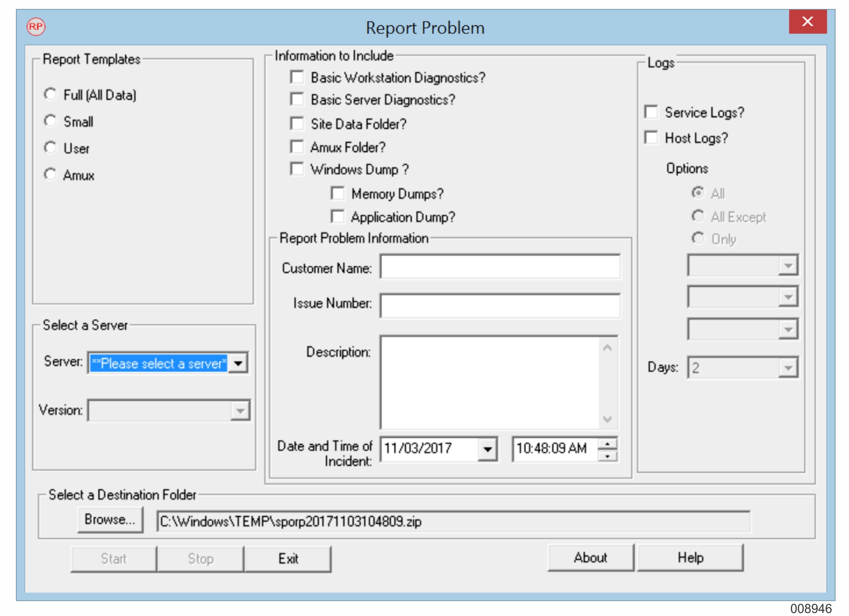Click inside the Description text box

[x=490, y=383]
